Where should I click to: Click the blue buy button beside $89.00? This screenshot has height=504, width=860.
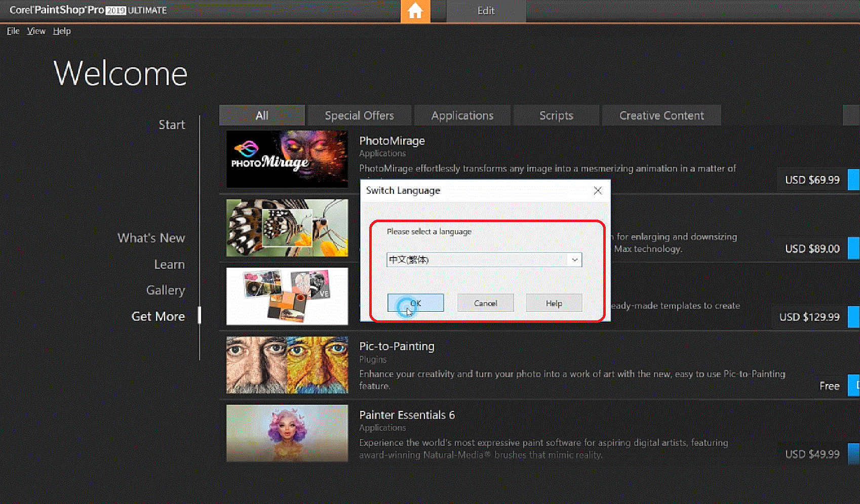pos(854,248)
